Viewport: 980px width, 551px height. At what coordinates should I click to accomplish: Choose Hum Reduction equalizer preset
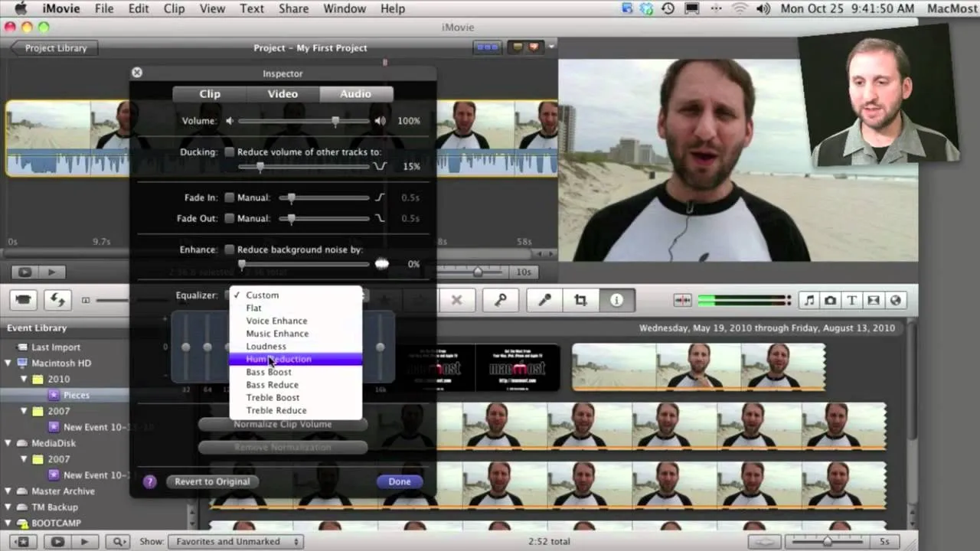click(x=296, y=359)
